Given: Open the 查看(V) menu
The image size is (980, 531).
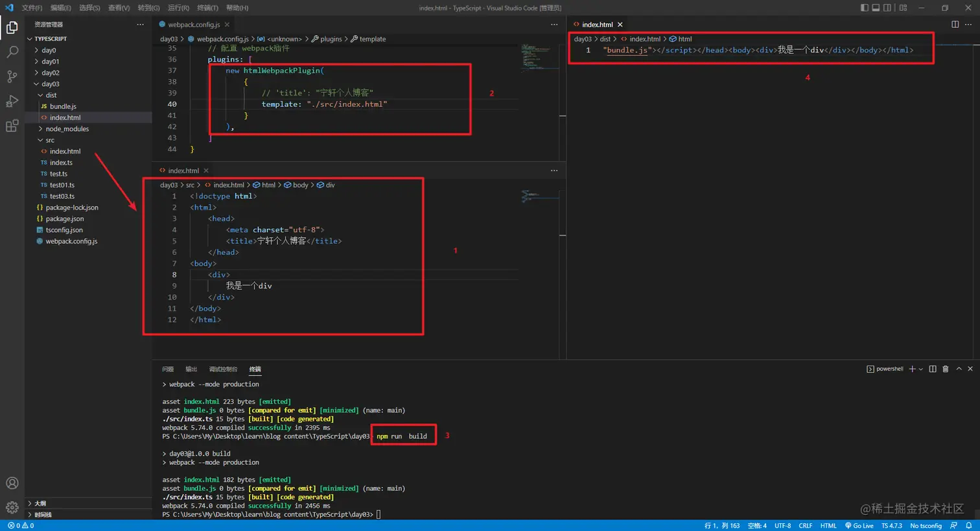Looking at the screenshot, I should coord(119,8).
